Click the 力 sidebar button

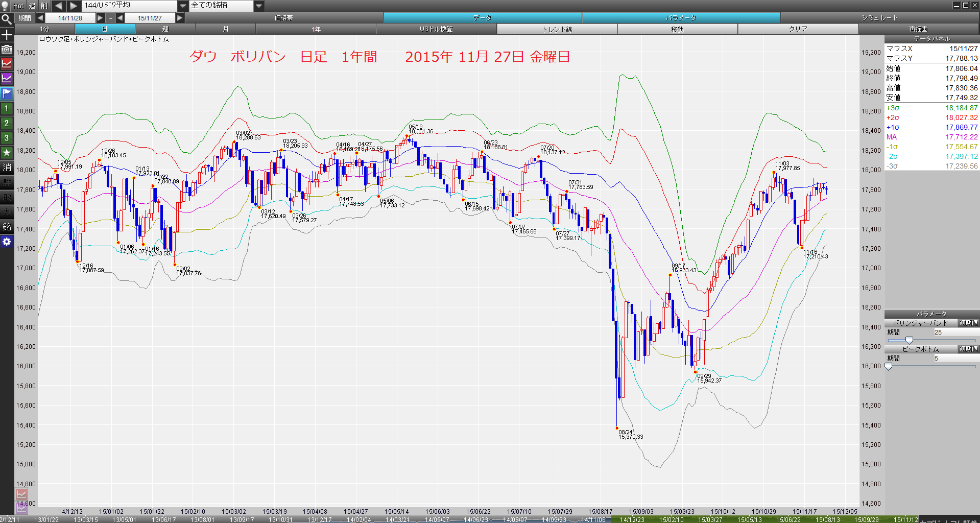click(7, 212)
